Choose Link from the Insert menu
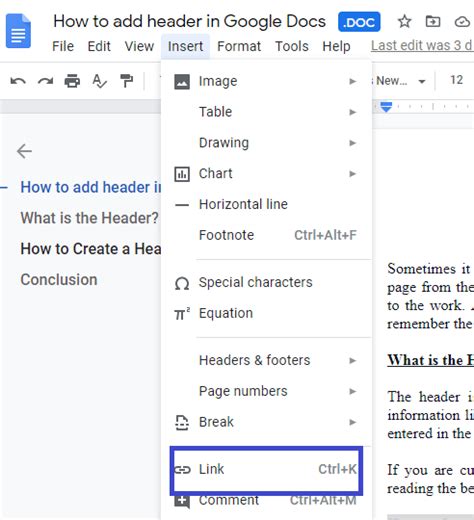Viewport: 474px width, 520px height. pyautogui.click(x=267, y=469)
